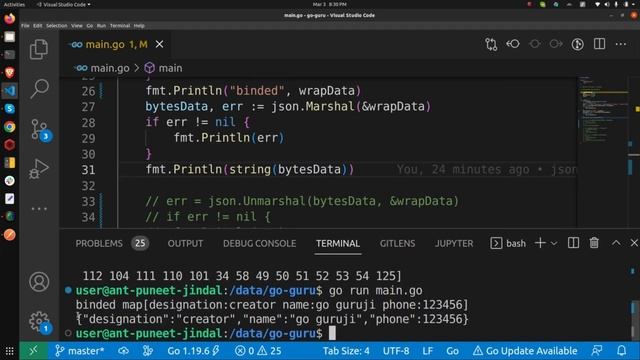Go to previous change arrow icon

(513, 44)
